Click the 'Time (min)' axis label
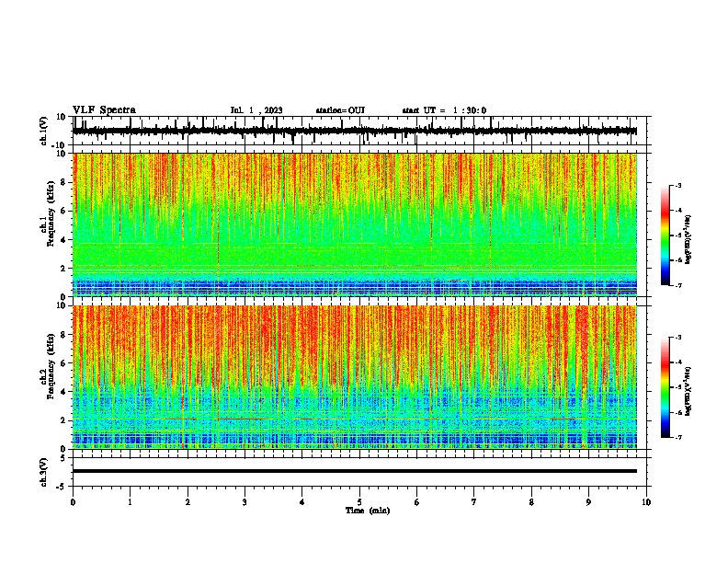This screenshot has height=563, width=728. (x=368, y=511)
